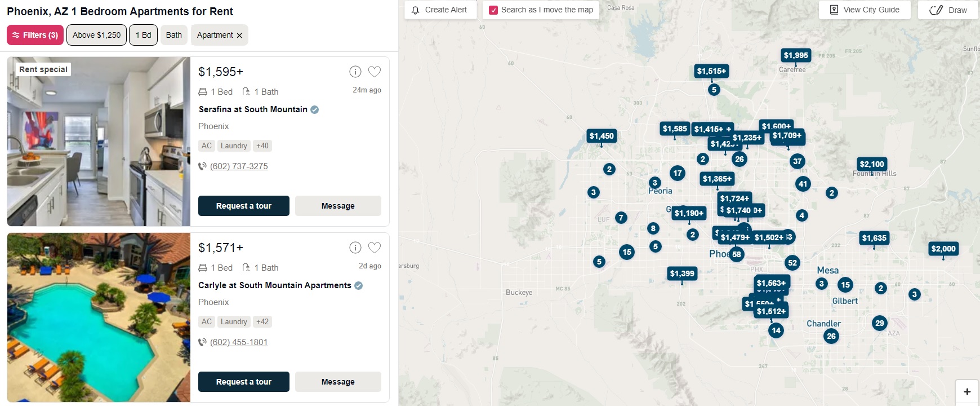The width and height of the screenshot is (980, 406).
Task: Open View City Guide
Action: pyautogui.click(x=865, y=10)
